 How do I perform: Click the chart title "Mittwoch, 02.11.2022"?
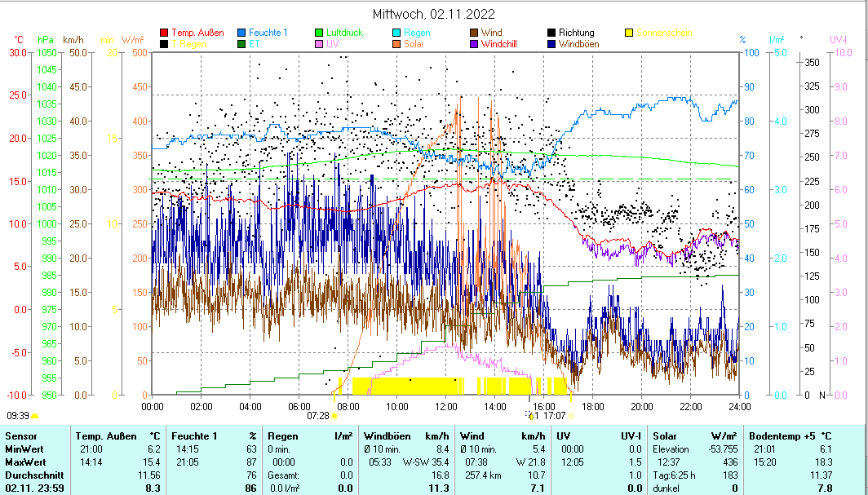[x=433, y=14]
